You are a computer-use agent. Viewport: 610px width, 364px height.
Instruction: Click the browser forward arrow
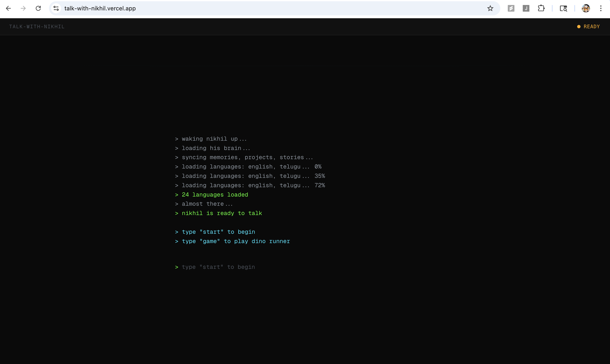(23, 8)
